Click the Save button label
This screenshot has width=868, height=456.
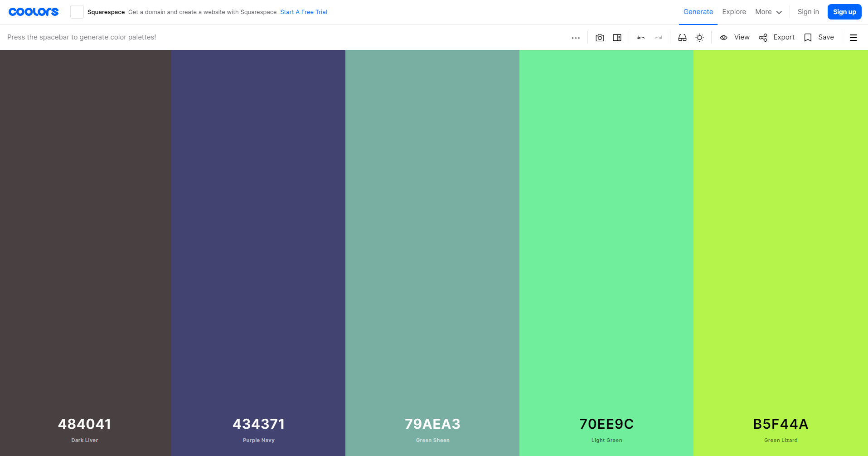point(826,37)
